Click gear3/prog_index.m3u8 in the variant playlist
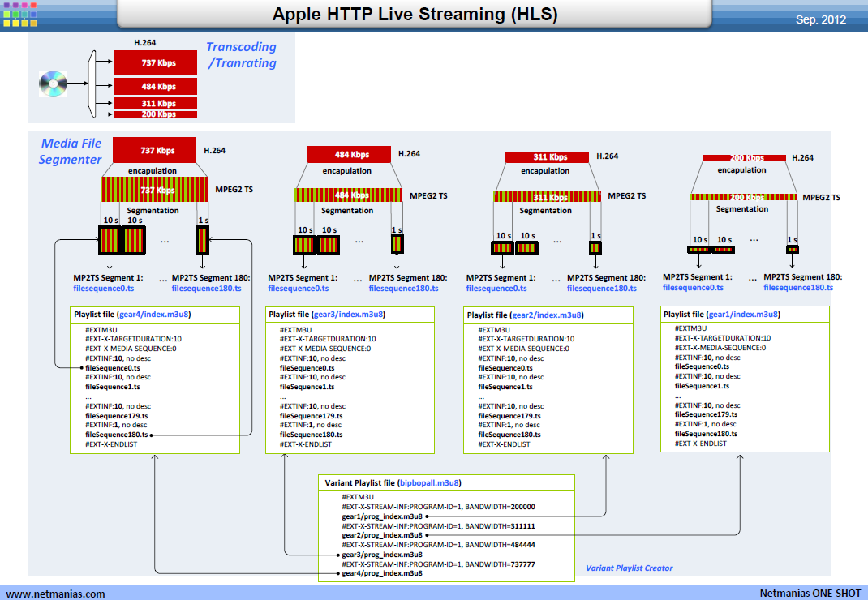The width and height of the screenshot is (868, 600). [x=382, y=555]
